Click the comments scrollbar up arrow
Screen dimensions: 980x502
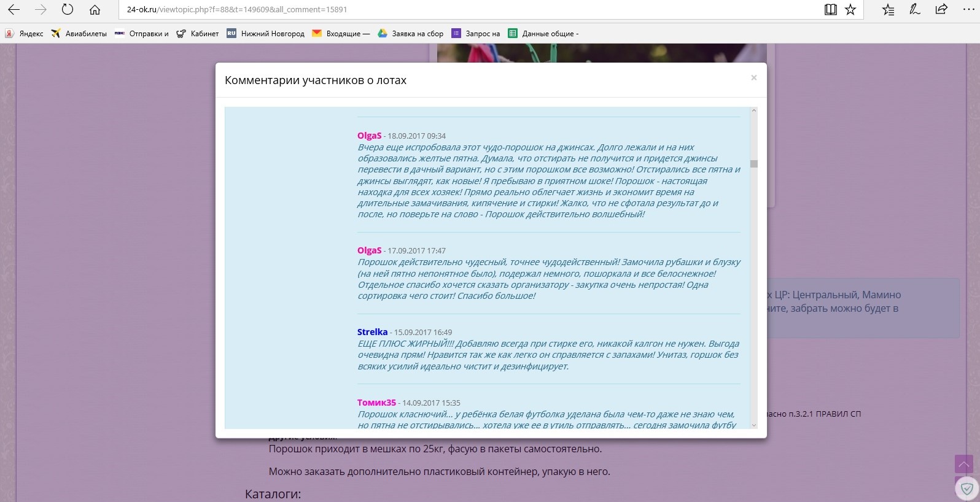coord(754,111)
